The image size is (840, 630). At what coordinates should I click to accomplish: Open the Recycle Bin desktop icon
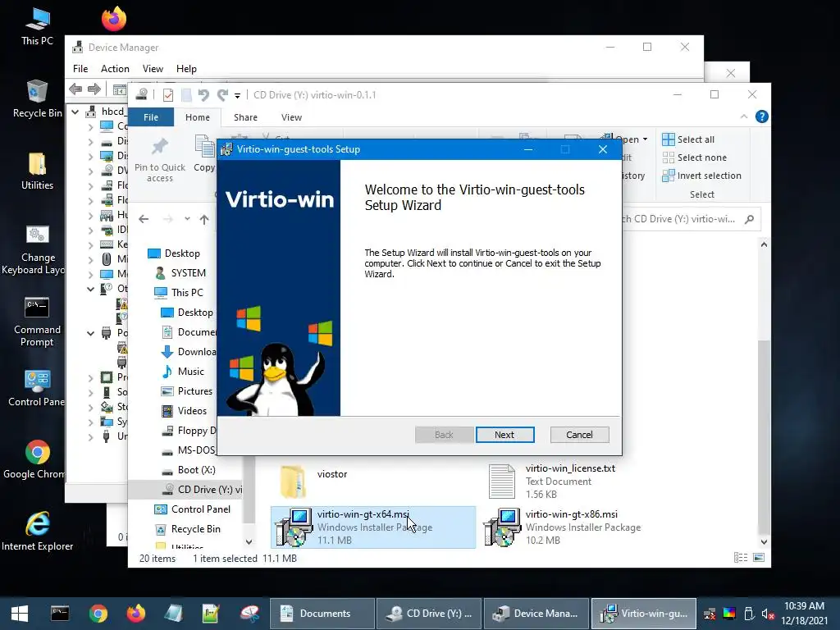(37, 99)
